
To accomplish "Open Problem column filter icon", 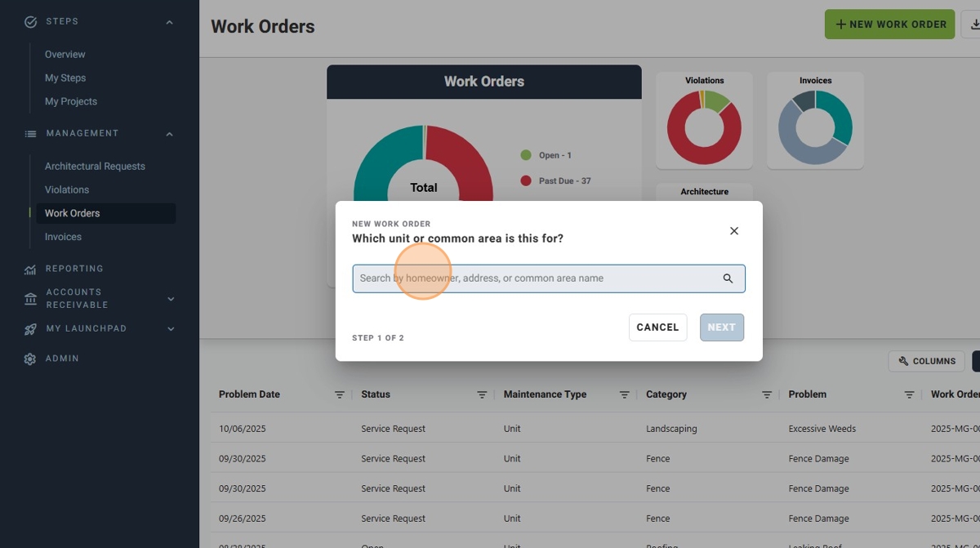I will pyautogui.click(x=909, y=394).
